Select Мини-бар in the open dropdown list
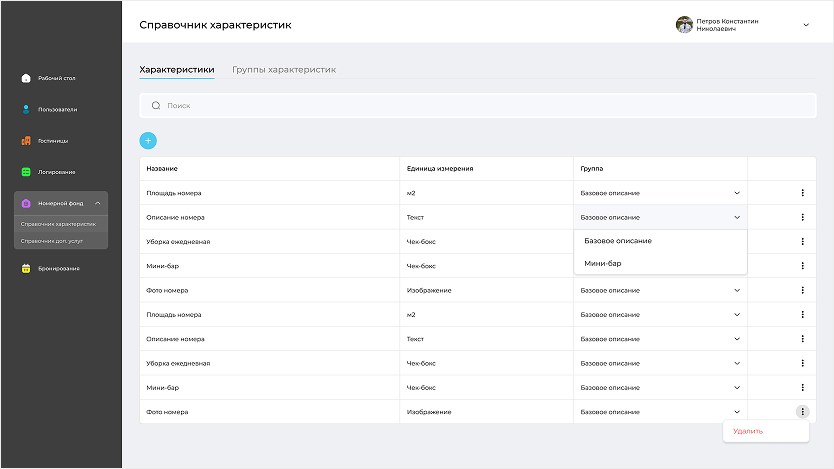This screenshot has height=469, width=834. click(x=603, y=263)
